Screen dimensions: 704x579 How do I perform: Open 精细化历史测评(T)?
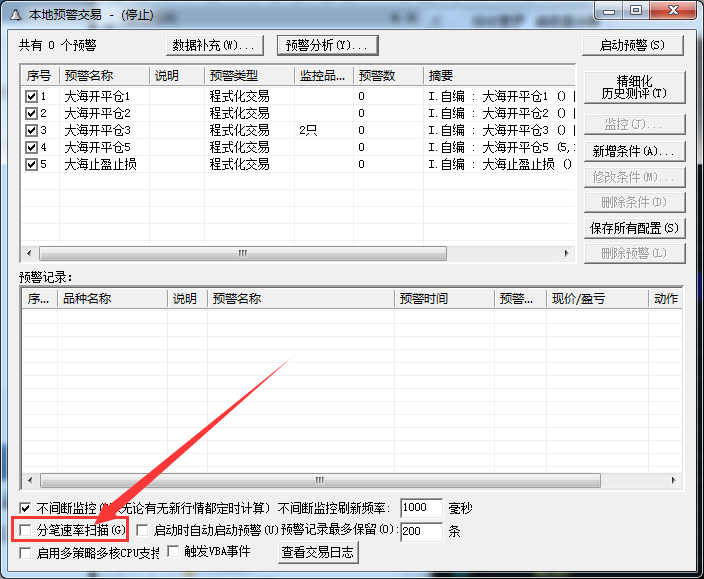point(634,87)
